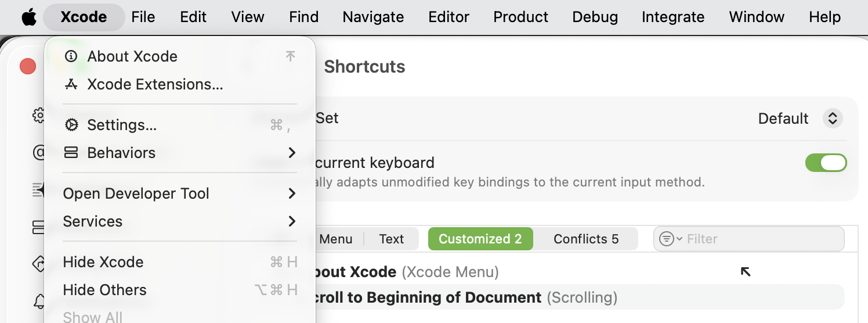
Task: Expand the Open Developer Tool submenu
Action: [x=292, y=193]
